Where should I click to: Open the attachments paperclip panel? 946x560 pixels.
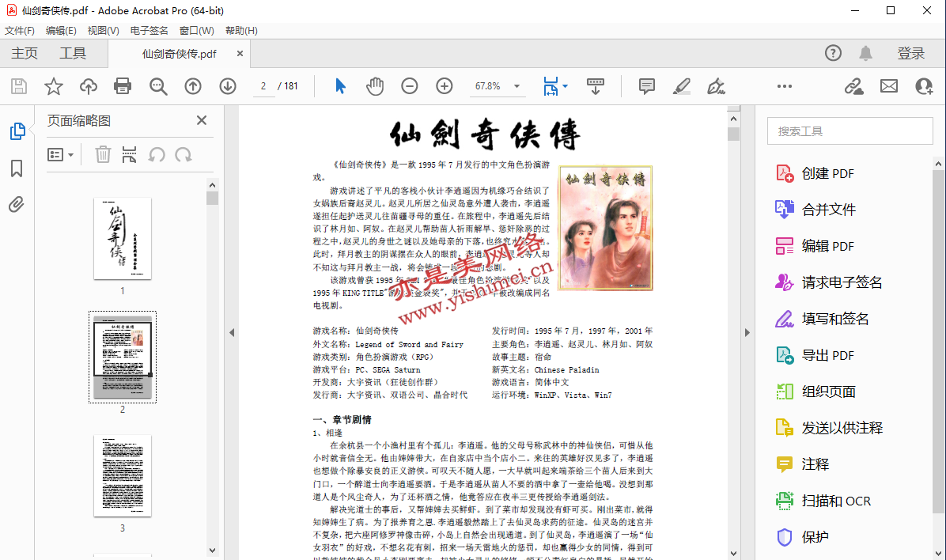pos(17,205)
